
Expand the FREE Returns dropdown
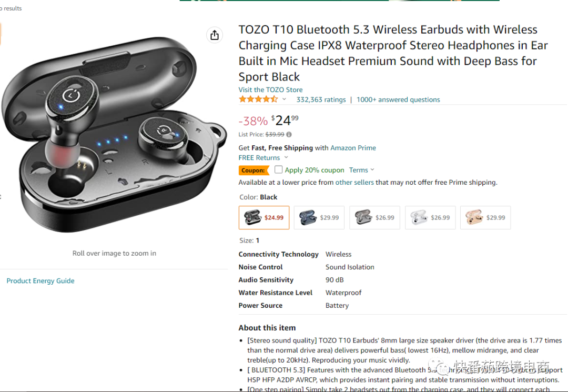(286, 158)
